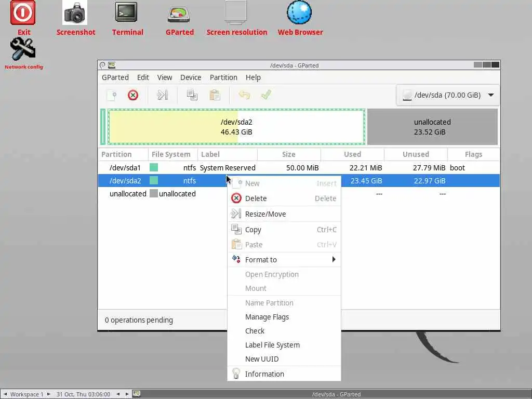Image resolution: width=532 pixels, height=399 pixels.
Task: Click the Apply all operations checkmark icon
Action: point(267,95)
